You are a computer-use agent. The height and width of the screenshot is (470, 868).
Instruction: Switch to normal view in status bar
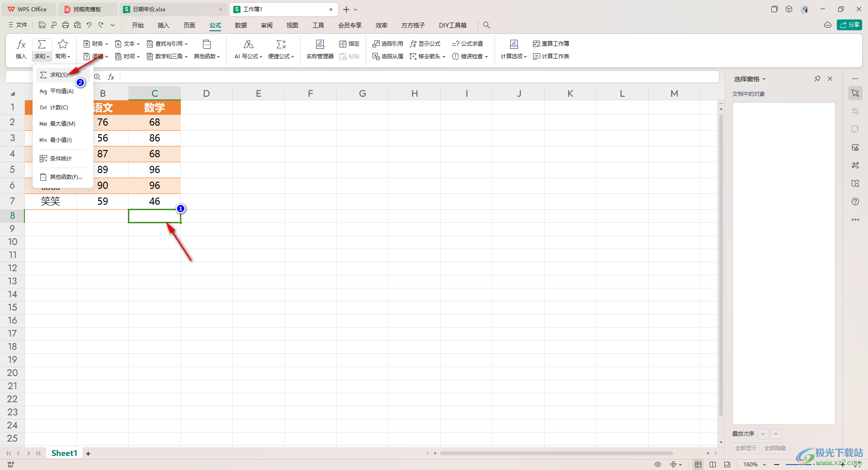coord(698,465)
